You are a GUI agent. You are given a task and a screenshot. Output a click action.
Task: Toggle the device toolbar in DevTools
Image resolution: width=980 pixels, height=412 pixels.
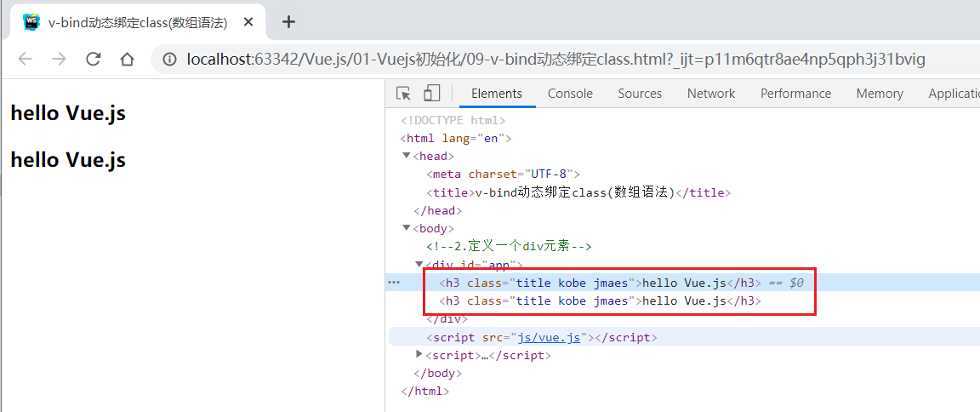click(431, 93)
